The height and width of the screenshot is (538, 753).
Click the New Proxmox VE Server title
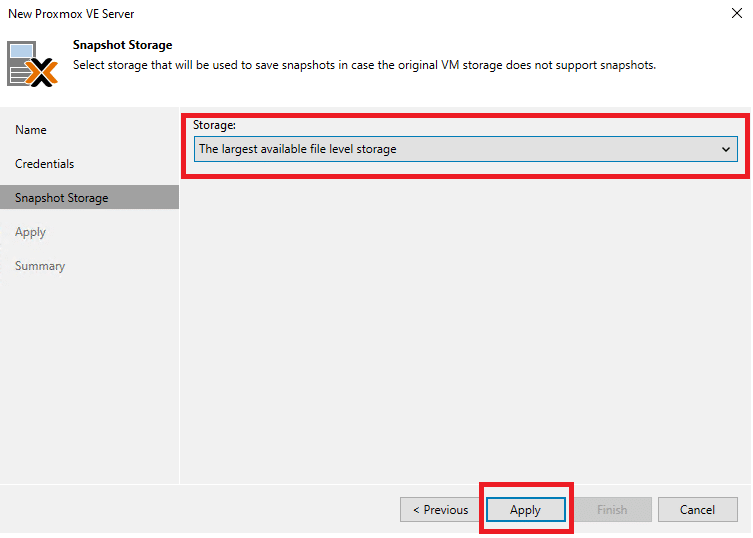click(71, 13)
